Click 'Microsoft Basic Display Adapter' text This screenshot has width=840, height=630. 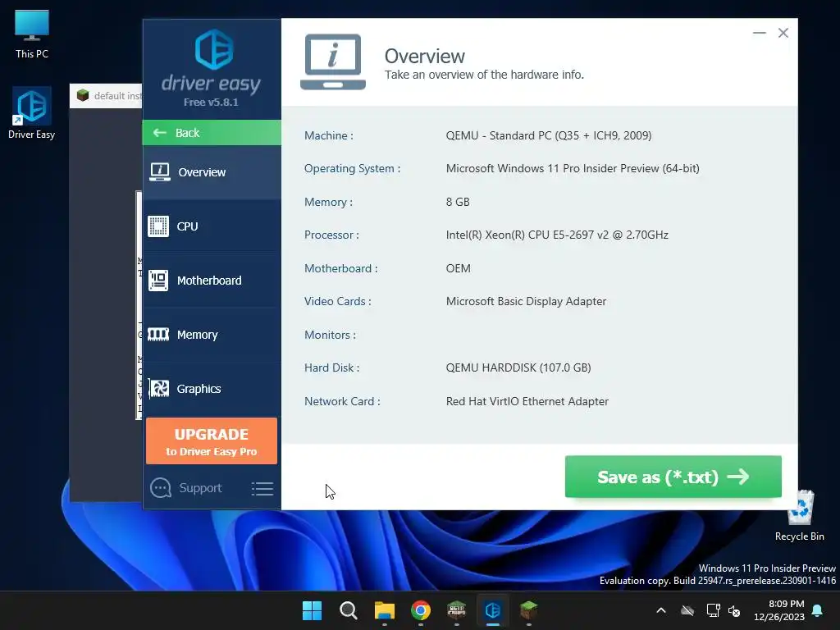click(526, 302)
